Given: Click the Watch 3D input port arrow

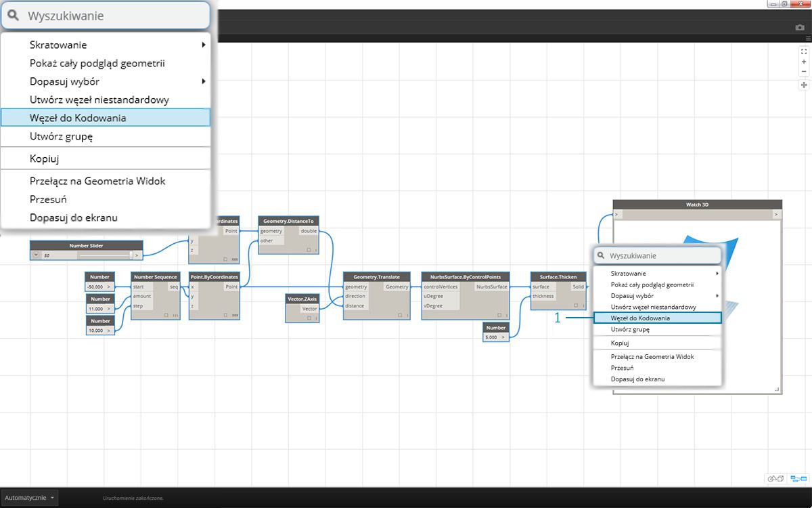Looking at the screenshot, I should tap(616, 215).
